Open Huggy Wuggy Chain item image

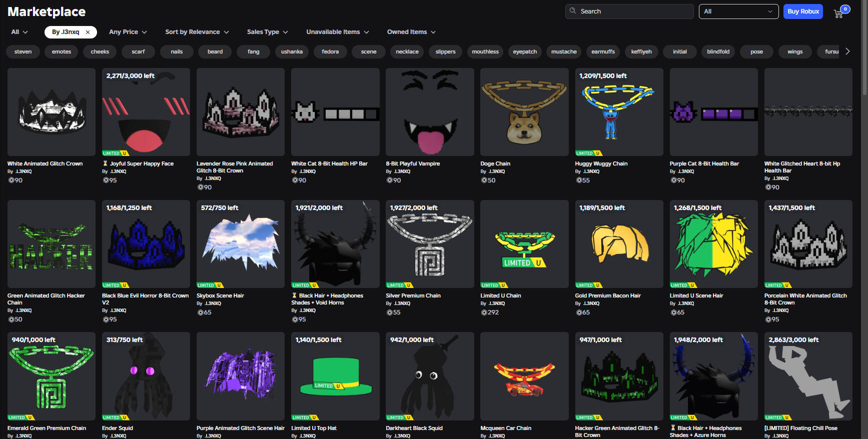point(619,112)
